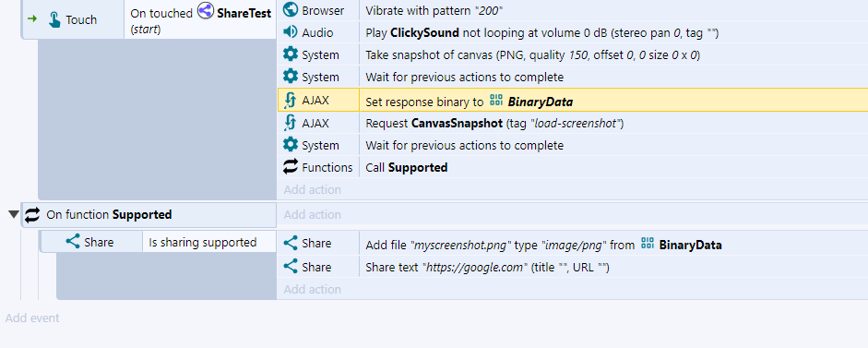Select the Request CanvasSnapshot action
This screenshot has height=348, width=868.
click(613, 124)
